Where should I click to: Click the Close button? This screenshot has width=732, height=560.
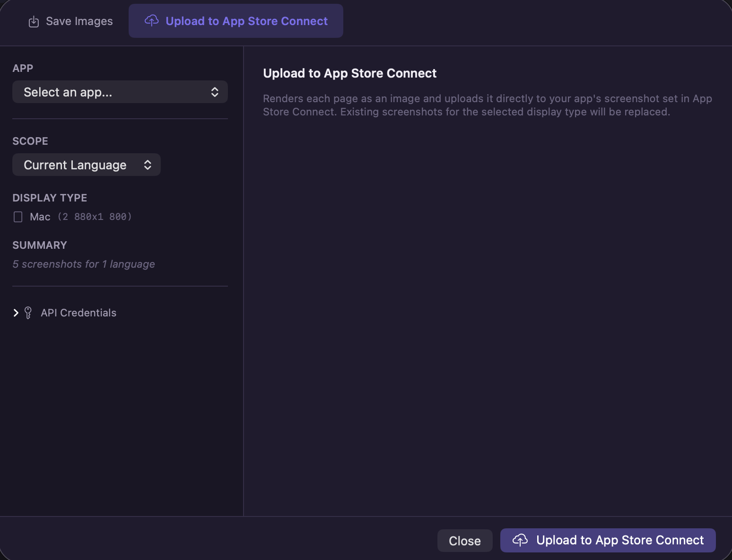[465, 541]
